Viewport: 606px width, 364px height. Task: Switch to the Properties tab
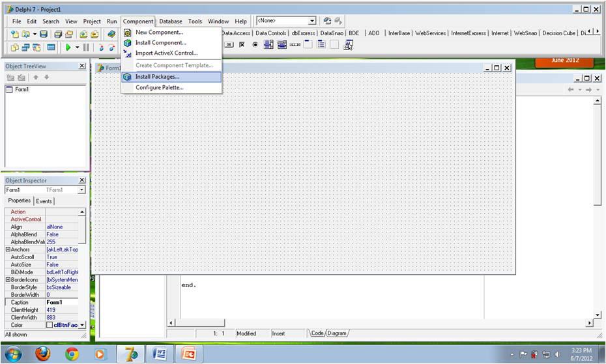click(20, 201)
